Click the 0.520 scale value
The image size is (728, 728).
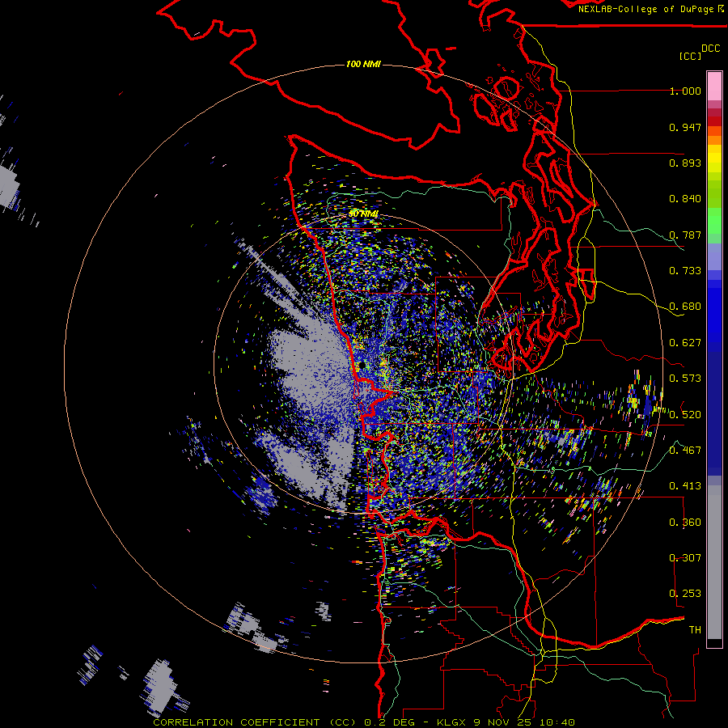click(685, 414)
